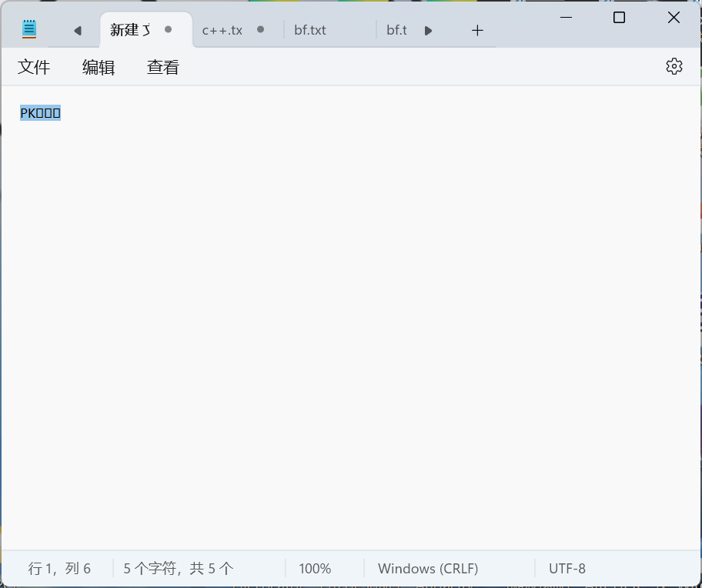
Task: Minimize the Notepad window
Action: [x=567, y=18]
